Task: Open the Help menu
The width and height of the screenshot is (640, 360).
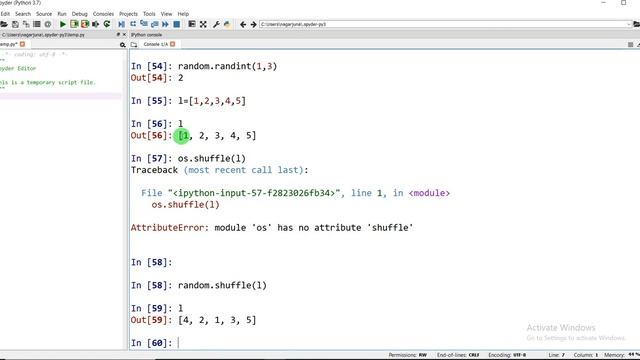Action: [x=183, y=14]
